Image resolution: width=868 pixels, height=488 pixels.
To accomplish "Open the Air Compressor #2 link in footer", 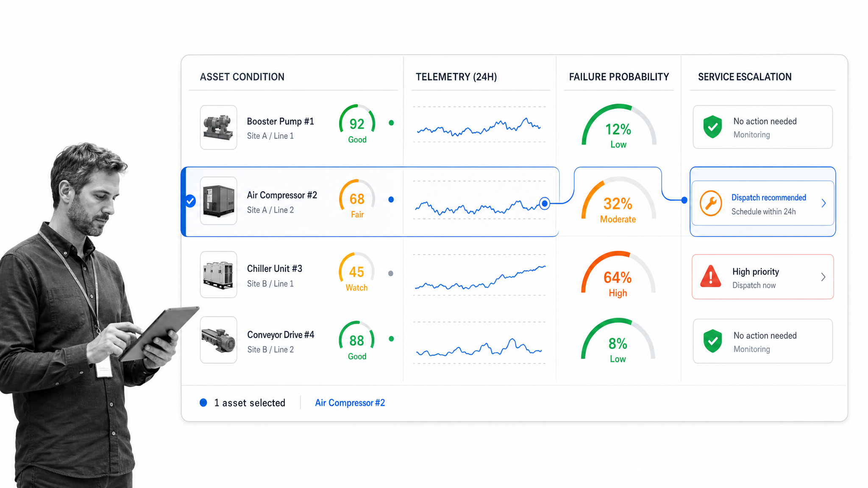I will click(350, 403).
